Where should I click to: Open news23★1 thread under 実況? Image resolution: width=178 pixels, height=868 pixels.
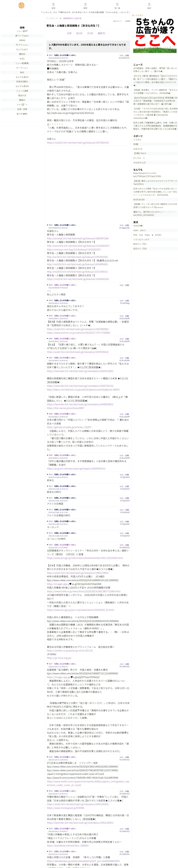point(138,226)
